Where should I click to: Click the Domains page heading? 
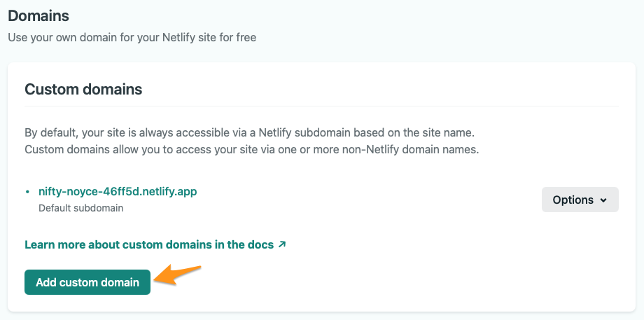pyautogui.click(x=38, y=16)
